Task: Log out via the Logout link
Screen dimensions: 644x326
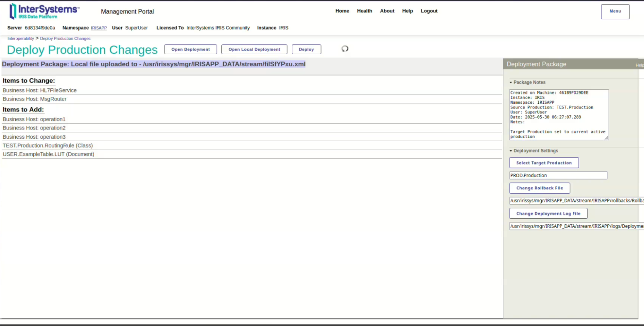Action: [429, 11]
